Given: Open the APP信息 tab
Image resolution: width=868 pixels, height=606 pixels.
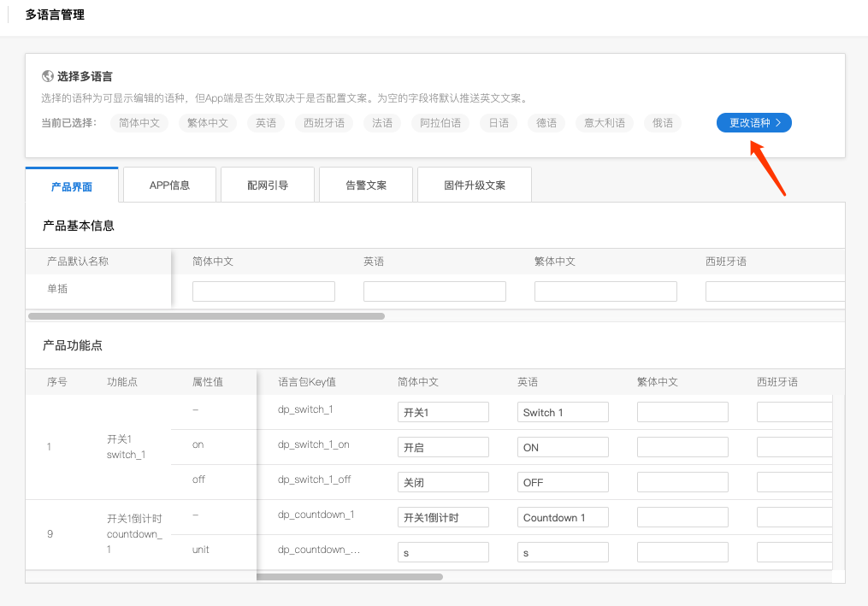Looking at the screenshot, I should tap(169, 185).
